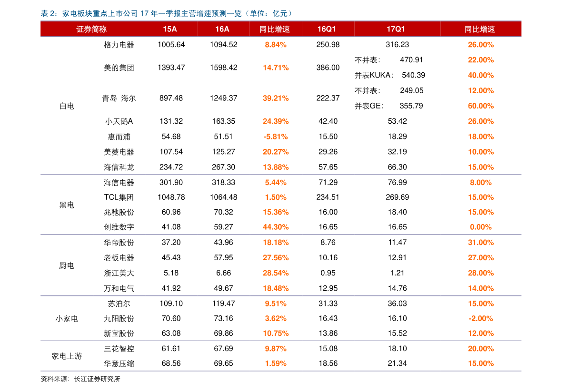Select the 44.30% growth for 创维数字
567x392 pixels.
pos(276,227)
